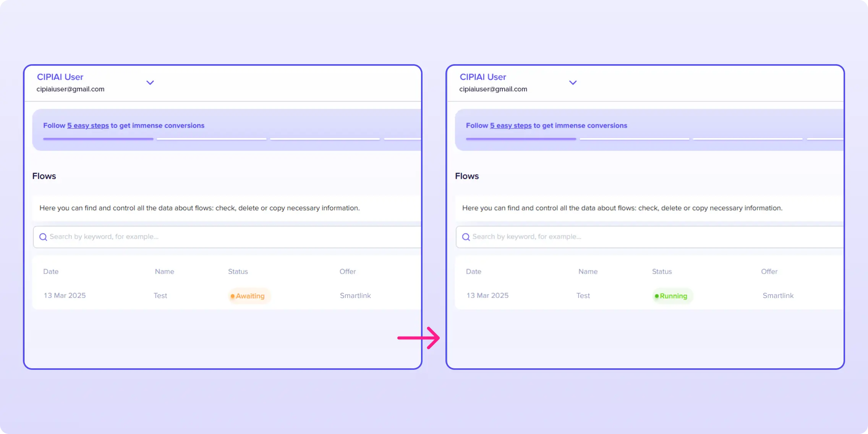The image size is (868, 434).
Task: Click the 'Smartlink' offer cell in the left panel
Action: (x=355, y=296)
